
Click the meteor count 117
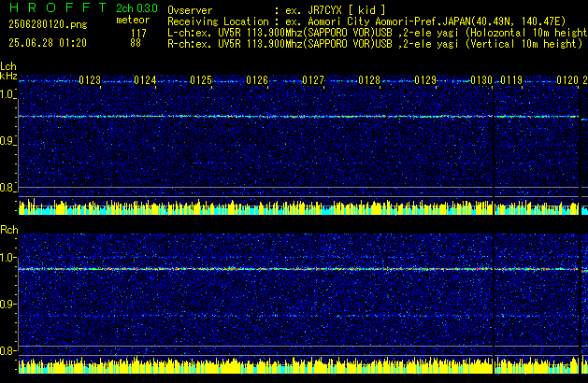coord(138,34)
